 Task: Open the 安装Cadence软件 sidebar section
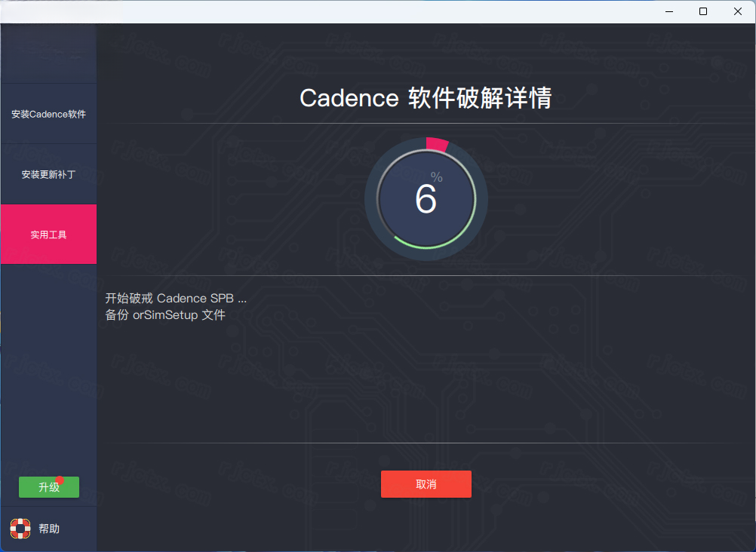click(49, 115)
